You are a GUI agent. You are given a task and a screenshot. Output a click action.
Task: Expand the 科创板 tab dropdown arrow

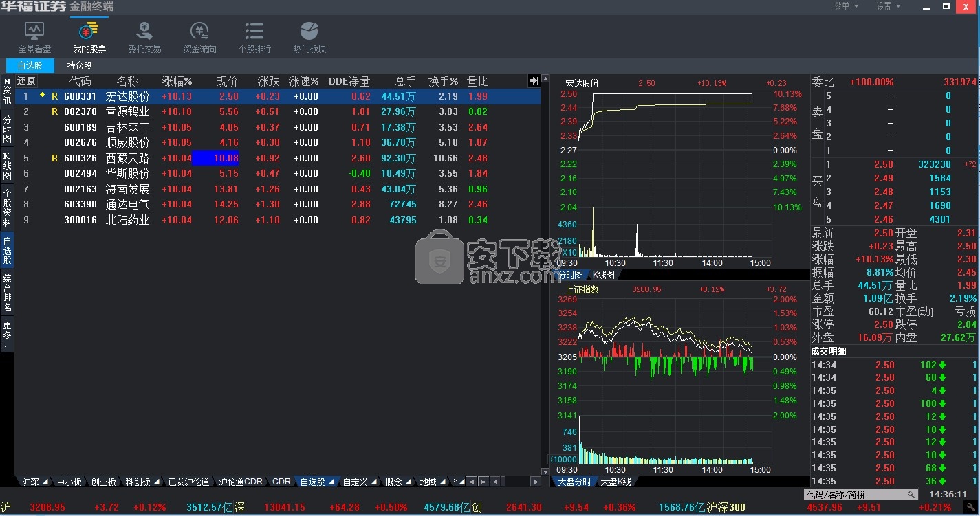click(x=157, y=482)
